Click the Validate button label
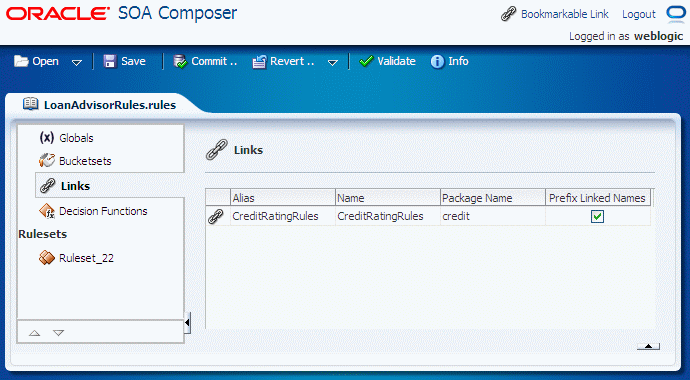Image resolution: width=690 pixels, height=380 pixels. 396,61
